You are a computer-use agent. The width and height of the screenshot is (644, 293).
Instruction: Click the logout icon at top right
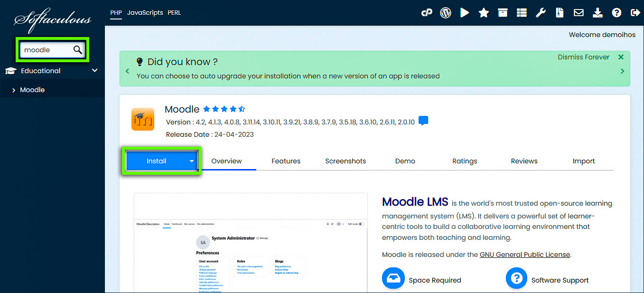(x=635, y=12)
